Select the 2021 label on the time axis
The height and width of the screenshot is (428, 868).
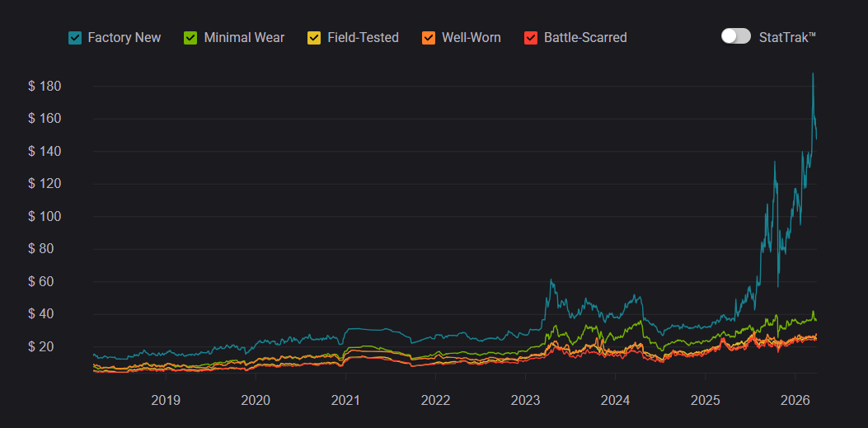click(x=345, y=401)
